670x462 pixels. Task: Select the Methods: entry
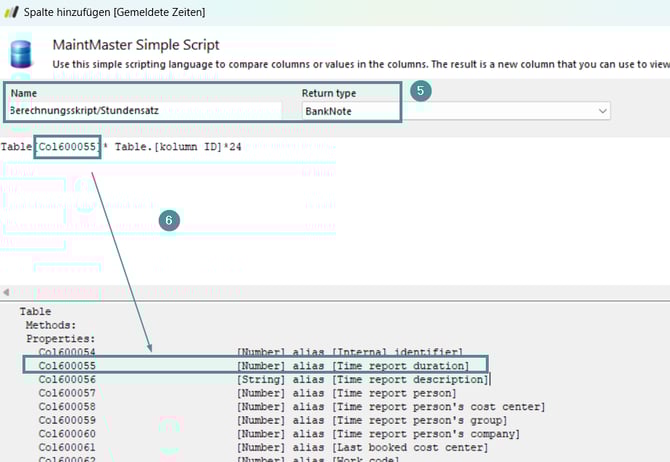tap(50, 325)
